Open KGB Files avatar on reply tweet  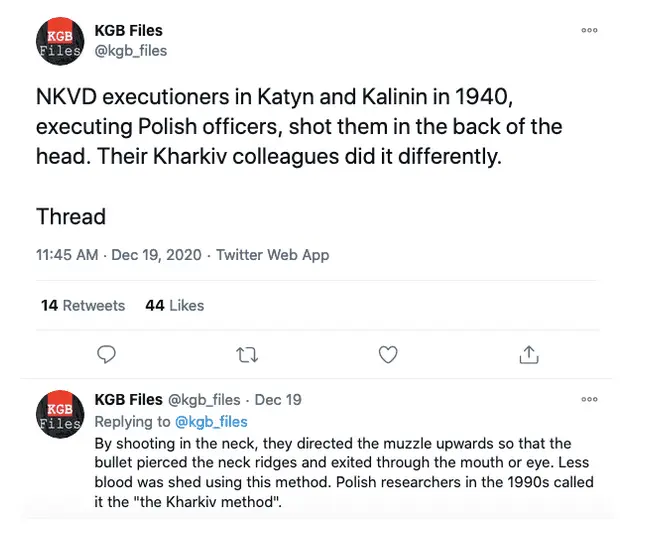click(60, 411)
